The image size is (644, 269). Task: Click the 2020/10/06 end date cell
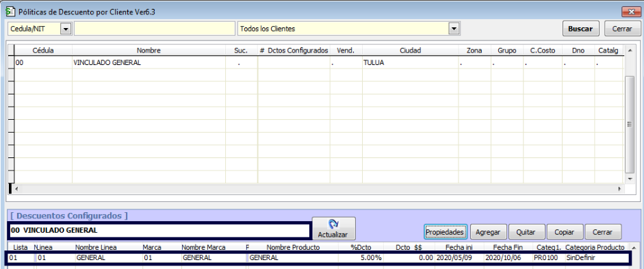[508, 258]
